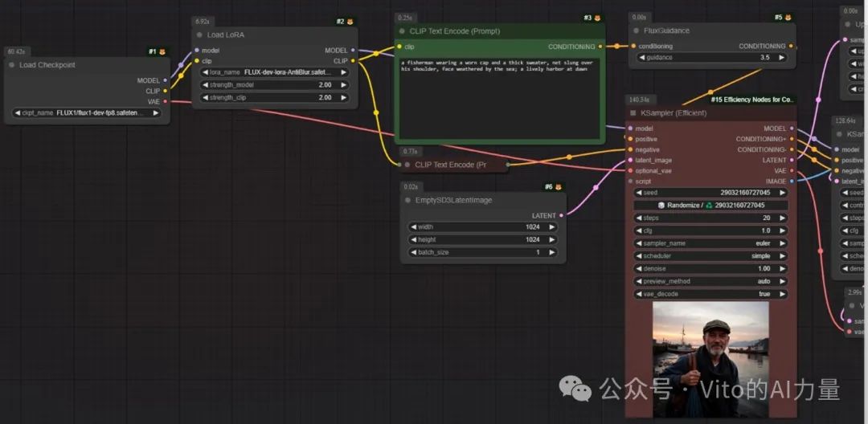
Task: Open the preview_method auto dropdown
Action: tap(710, 281)
